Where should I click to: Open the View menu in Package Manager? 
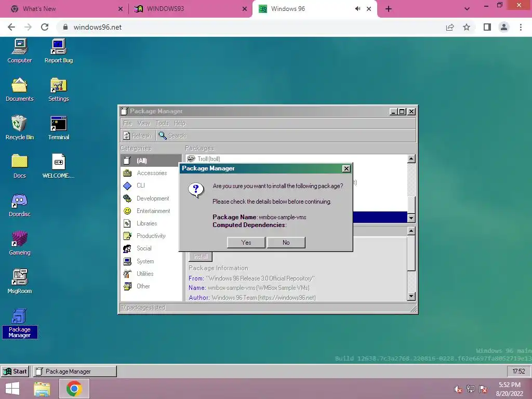tap(143, 123)
